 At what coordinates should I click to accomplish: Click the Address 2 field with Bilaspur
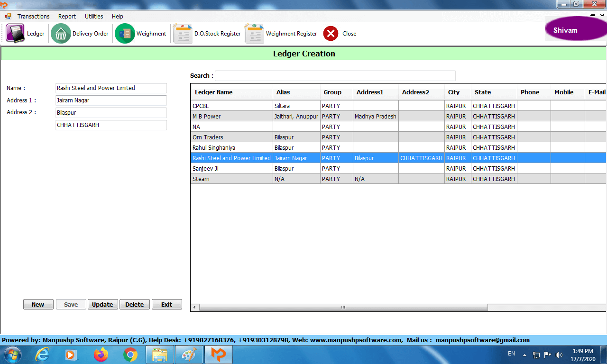(111, 113)
